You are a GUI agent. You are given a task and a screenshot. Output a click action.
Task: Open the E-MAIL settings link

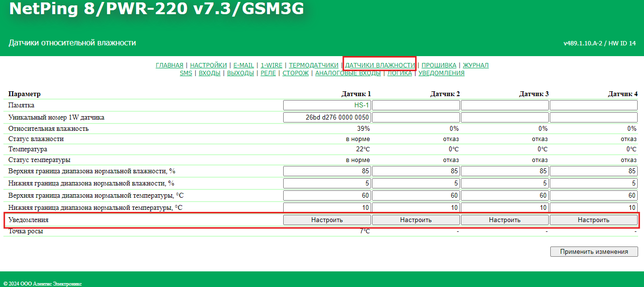[243, 65]
